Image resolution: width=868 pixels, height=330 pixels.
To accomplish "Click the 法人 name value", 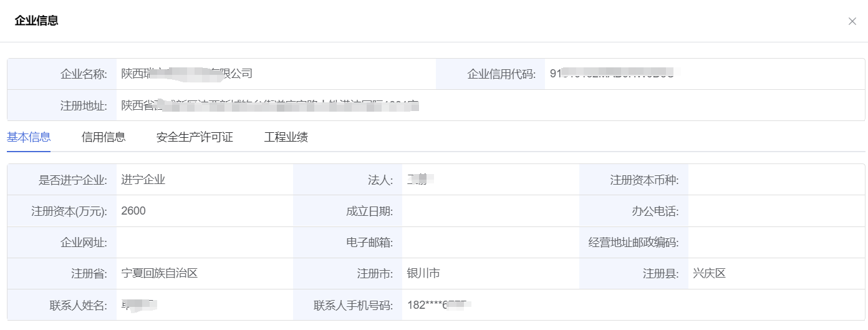I will coord(420,180).
